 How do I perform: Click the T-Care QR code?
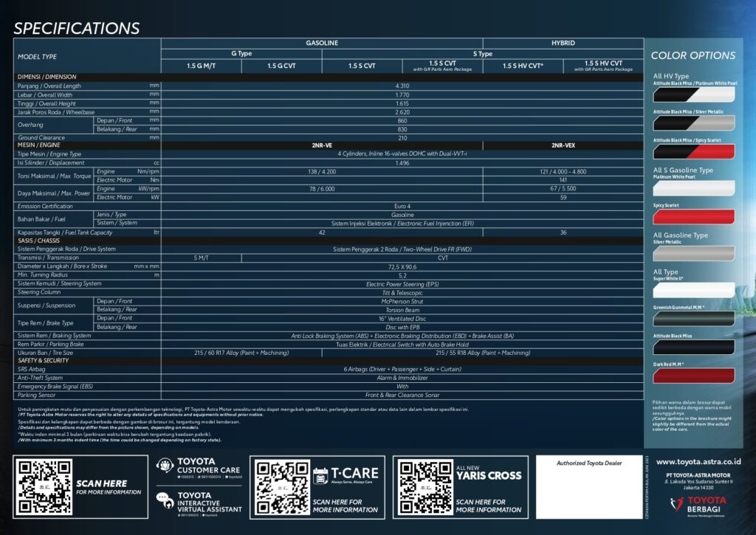click(280, 486)
